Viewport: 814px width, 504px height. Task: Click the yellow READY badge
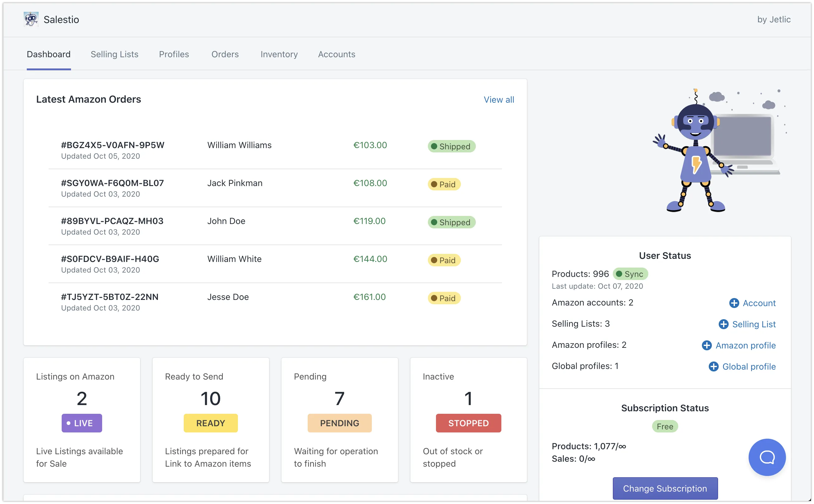211,423
